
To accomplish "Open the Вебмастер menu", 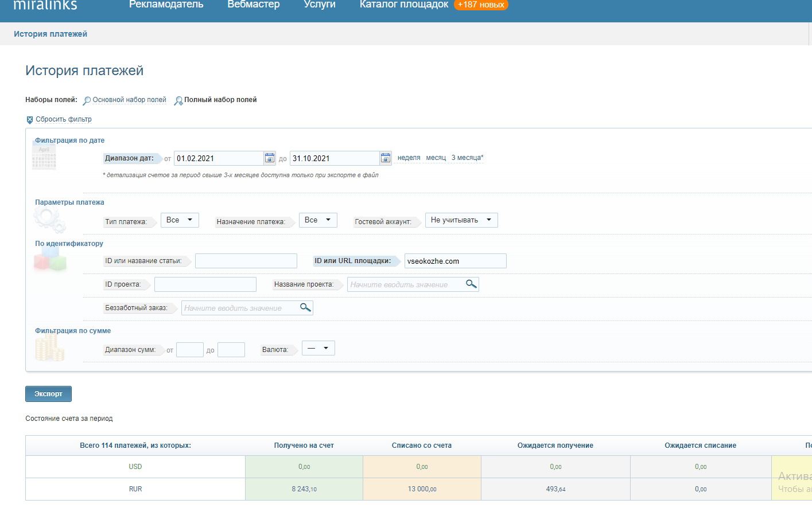I will coord(253,5).
